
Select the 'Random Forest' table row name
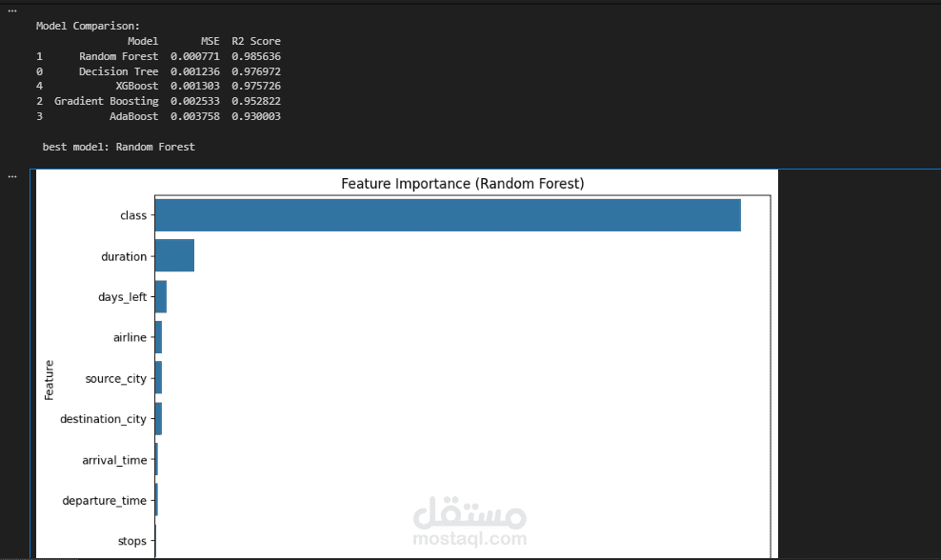[x=119, y=56]
